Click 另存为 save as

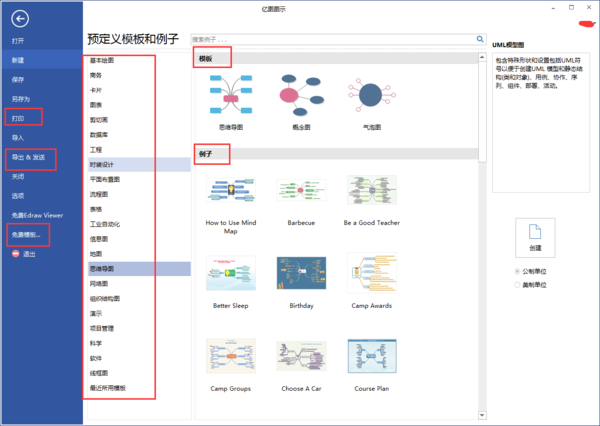pyautogui.click(x=21, y=99)
